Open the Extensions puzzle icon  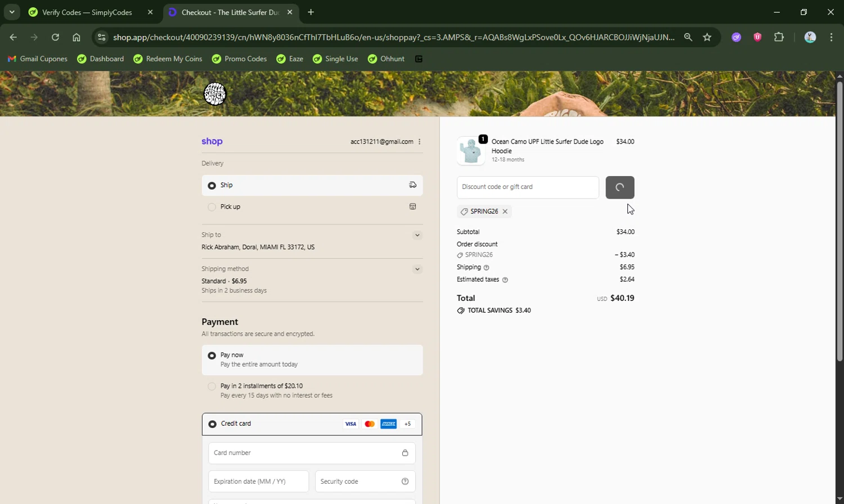click(779, 37)
